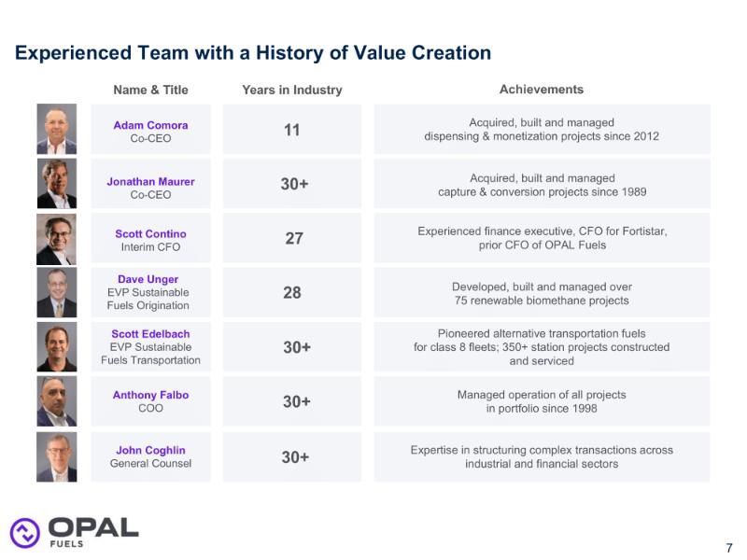Click Dave Unger's photo
This screenshot has height=560, width=747.
pos(56,293)
